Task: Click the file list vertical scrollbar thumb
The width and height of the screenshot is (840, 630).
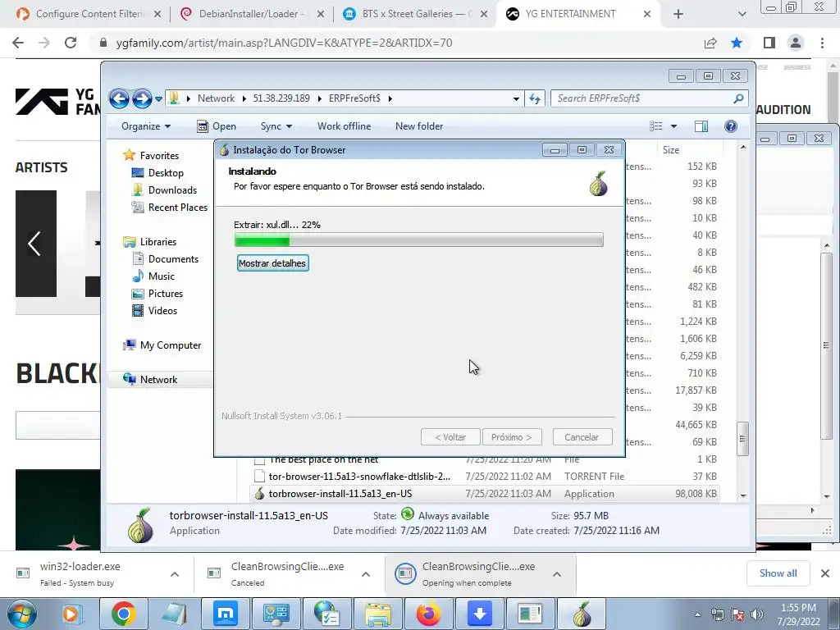Action: 742,439
